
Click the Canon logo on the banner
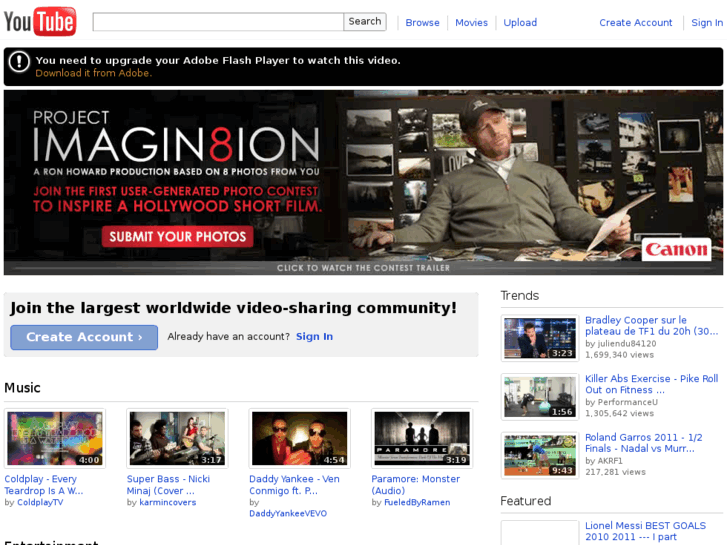676,250
